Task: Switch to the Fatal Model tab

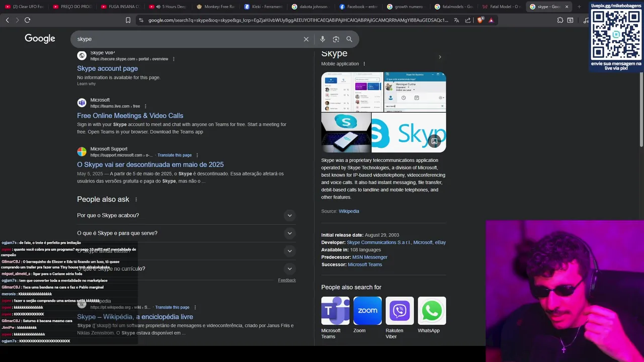Action: pos(502,7)
